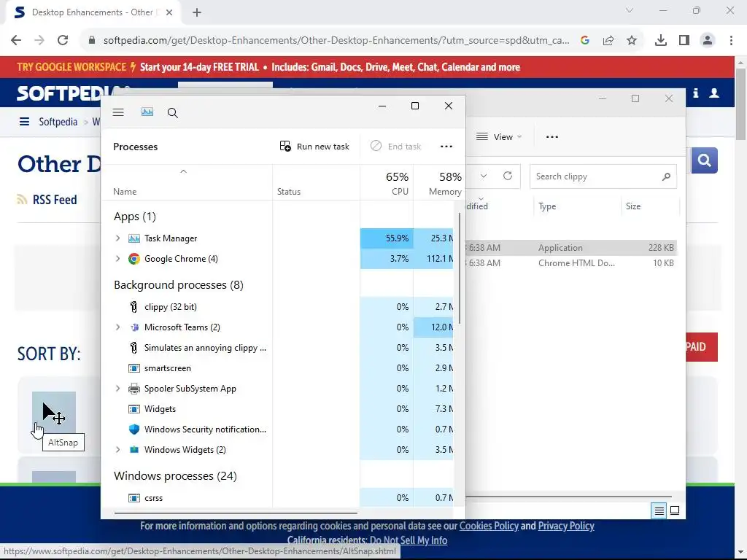747x560 pixels.
Task: Collapse sort chevron above Name column
Action: 183,171
